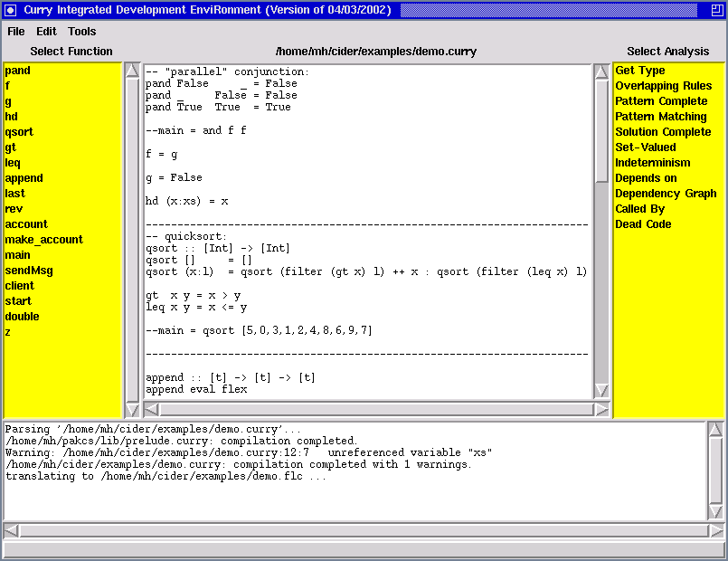This screenshot has height=561, width=728.
Task: Click code editor horizontal scroll right arrow
Action: point(601,409)
